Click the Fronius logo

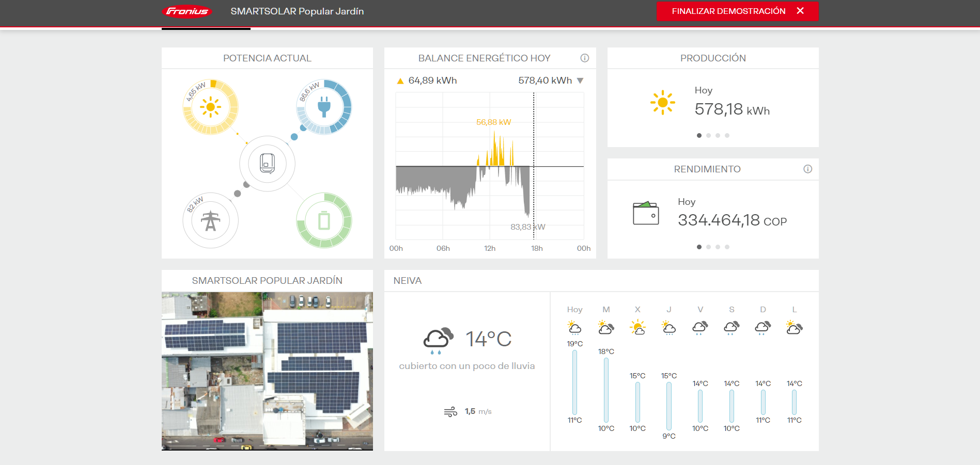[x=187, y=11]
